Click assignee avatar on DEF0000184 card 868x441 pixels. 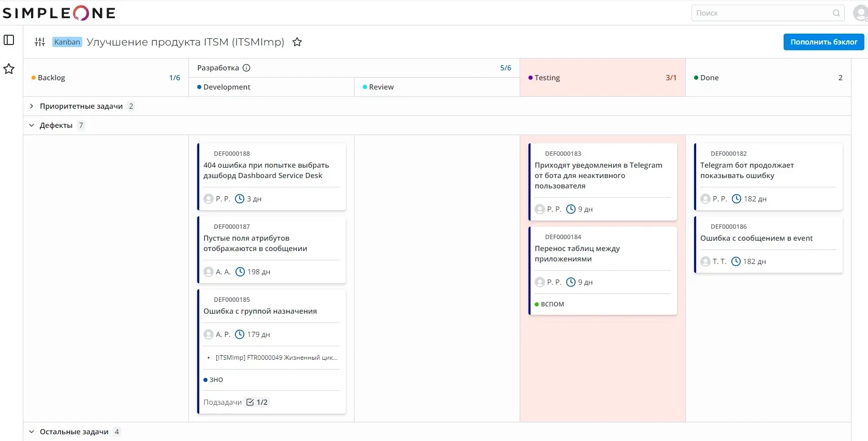click(x=540, y=282)
